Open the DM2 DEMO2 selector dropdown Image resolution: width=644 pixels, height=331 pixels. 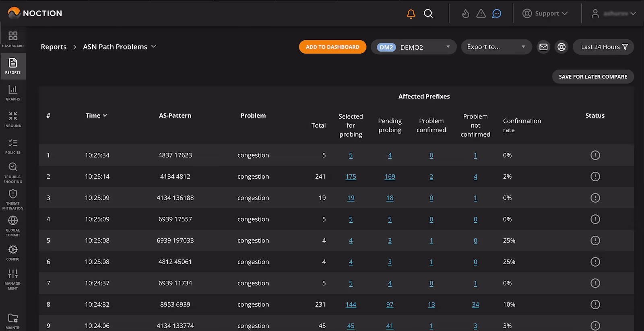(413, 47)
